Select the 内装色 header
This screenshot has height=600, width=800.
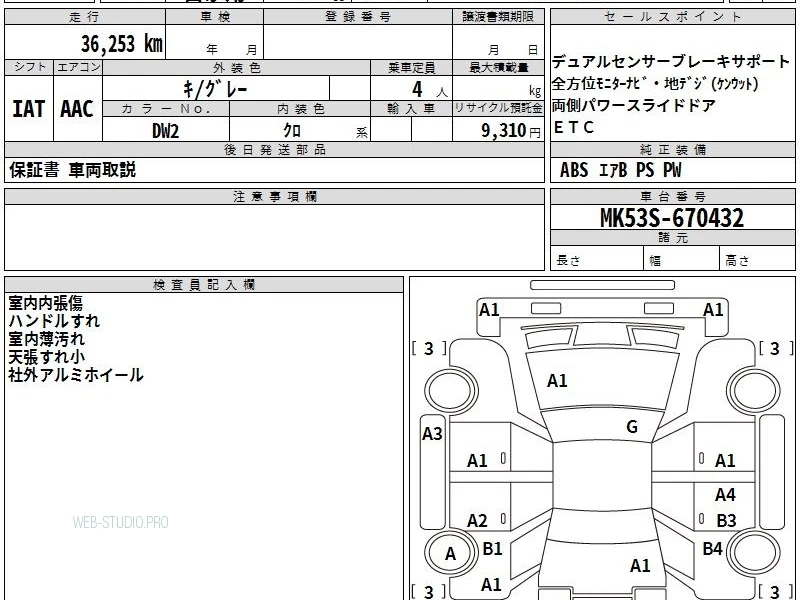coord(300,109)
